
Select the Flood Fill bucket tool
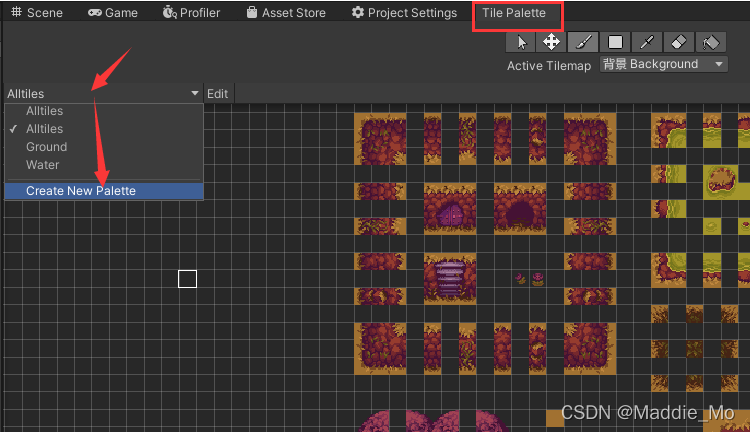click(711, 43)
